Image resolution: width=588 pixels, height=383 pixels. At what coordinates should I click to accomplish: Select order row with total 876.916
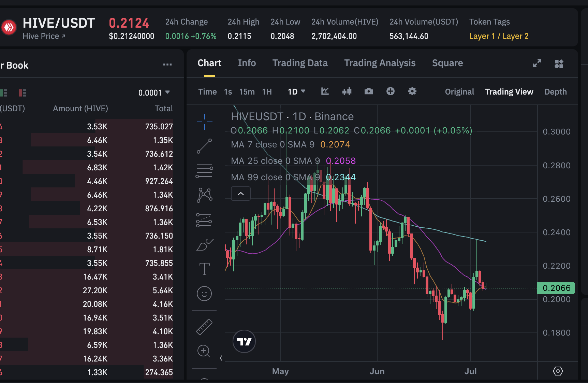point(87,209)
